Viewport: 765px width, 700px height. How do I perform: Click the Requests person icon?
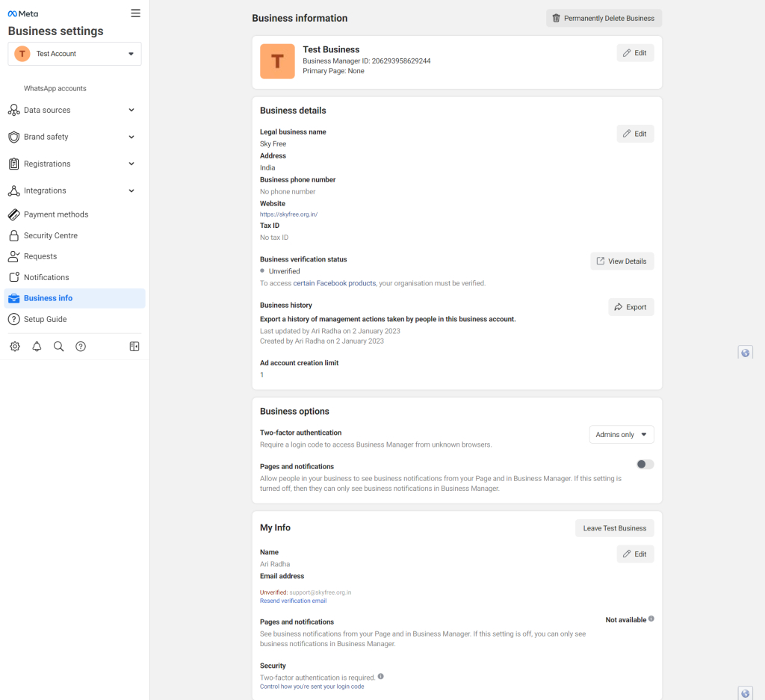[x=14, y=256]
